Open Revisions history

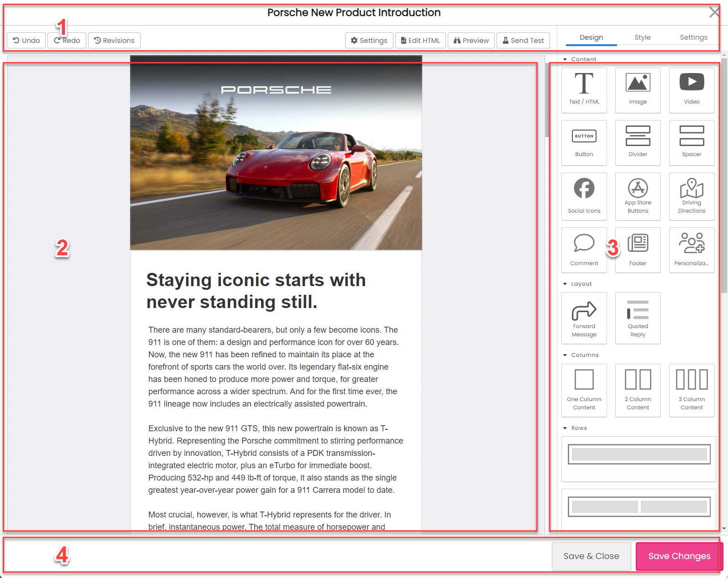click(x=114, y=40)
